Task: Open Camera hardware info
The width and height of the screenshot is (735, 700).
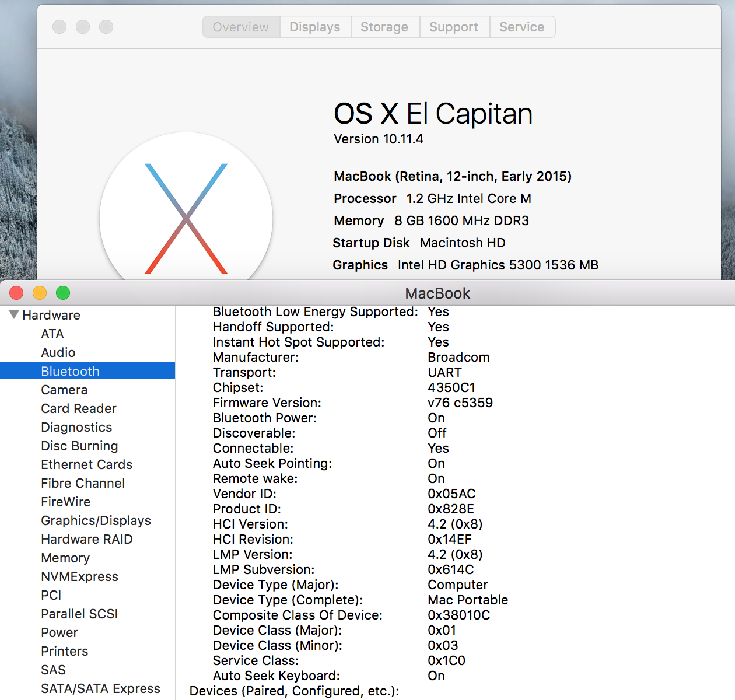Action: [x=64, y=390]
